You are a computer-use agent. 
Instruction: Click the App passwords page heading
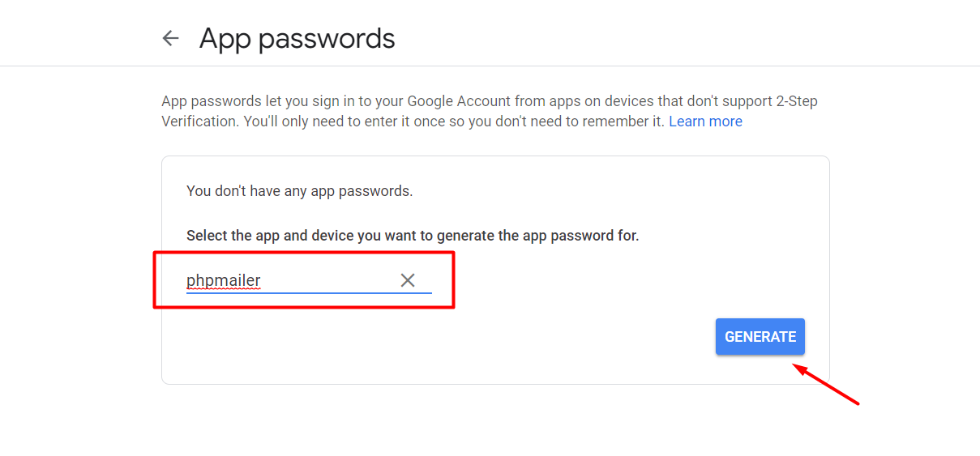coord(297,38)
